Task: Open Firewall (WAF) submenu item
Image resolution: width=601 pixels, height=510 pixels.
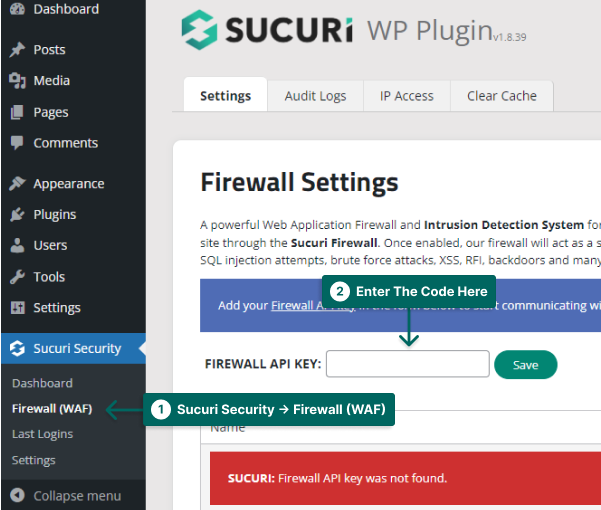Action: tap(52, 408)
